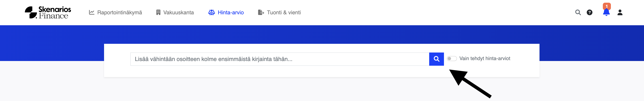The width and height of the screenshot is (644, 101).
Task: Enable the Vain tehdyt hinta-arviot switch
Action: pos(452,59)
